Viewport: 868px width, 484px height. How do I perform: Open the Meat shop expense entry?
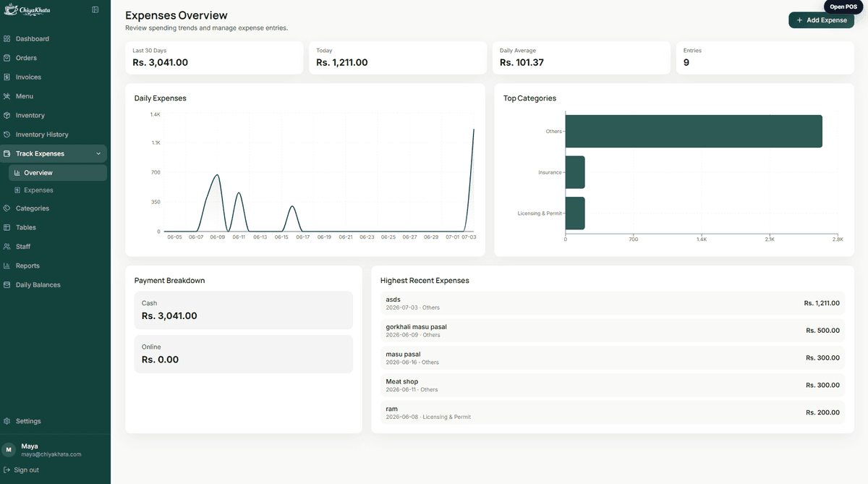tap(613, 386)
